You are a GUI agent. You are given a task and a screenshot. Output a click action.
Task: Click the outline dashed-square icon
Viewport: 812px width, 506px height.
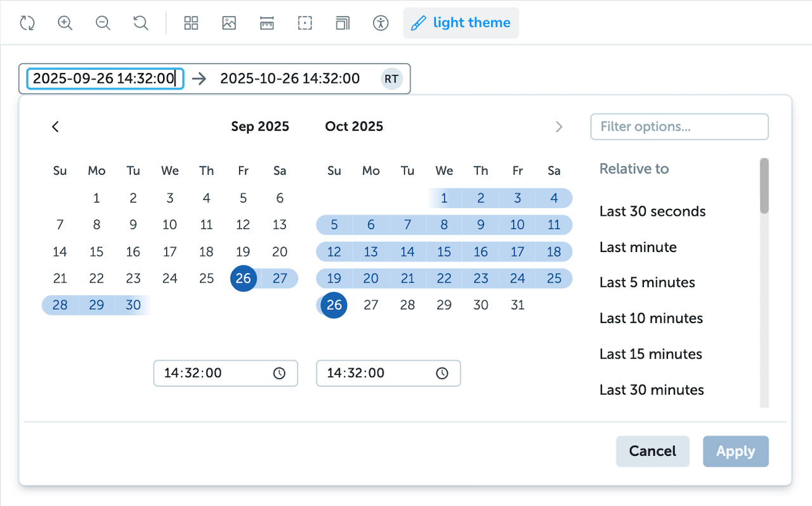pos(305,23)
